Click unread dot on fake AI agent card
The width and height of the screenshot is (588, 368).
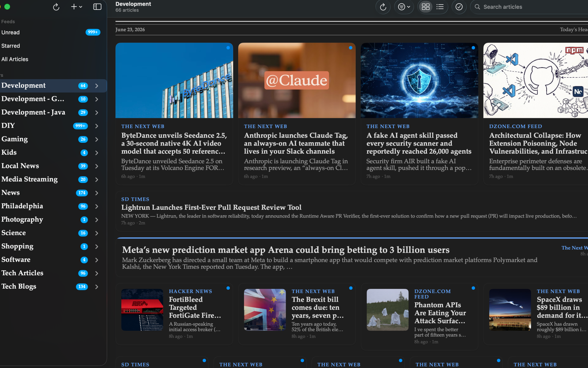click(x=473, y=48)
